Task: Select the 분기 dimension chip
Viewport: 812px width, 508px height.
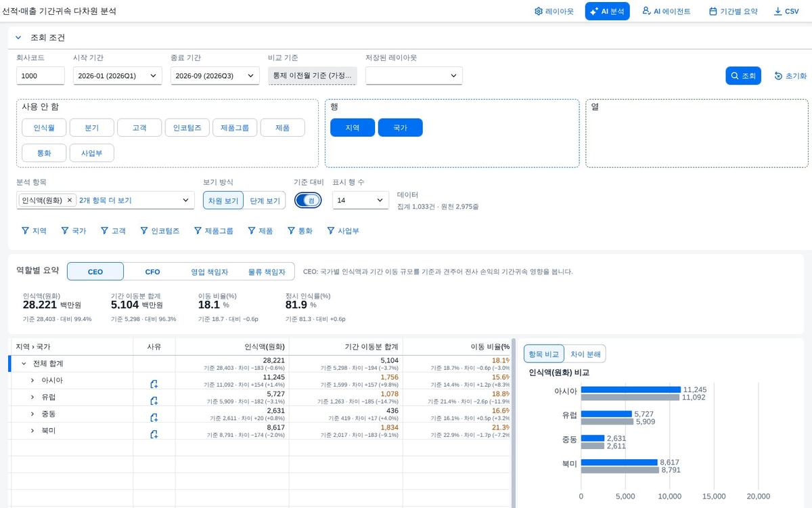Action: point(92,127)
